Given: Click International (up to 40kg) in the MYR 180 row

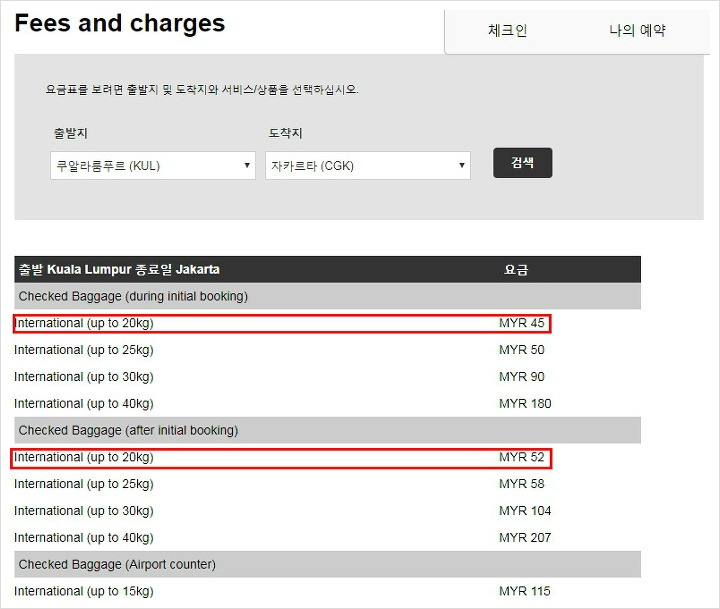Looking at the screenshot, I should pyautogui.click(x=84, y=404).
